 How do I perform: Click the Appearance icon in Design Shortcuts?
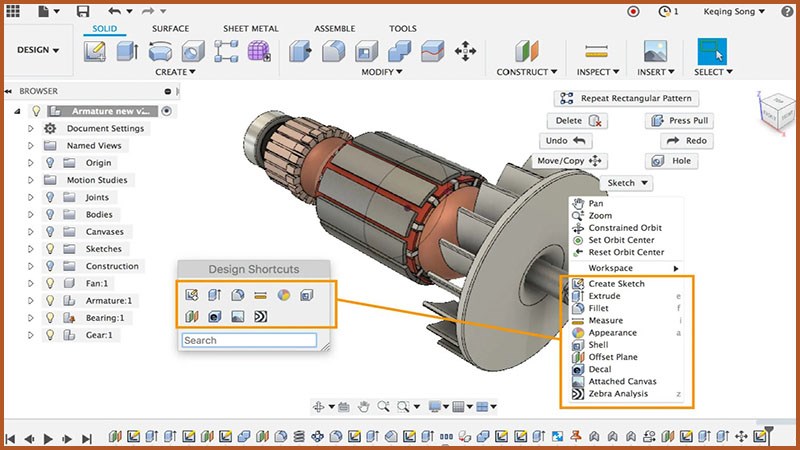[x=283, y=294]
